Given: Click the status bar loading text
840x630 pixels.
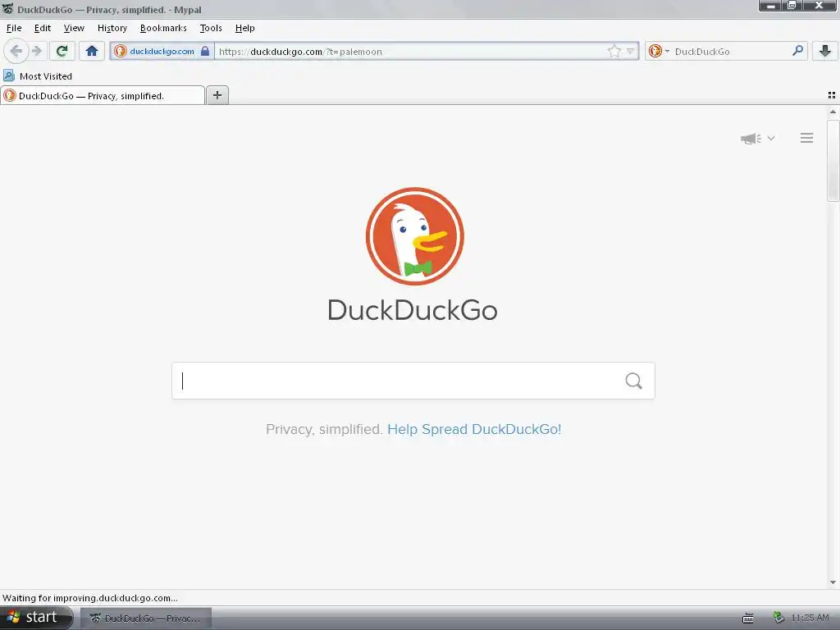Looking at the screenshot, I should click(x=90, y=598).
